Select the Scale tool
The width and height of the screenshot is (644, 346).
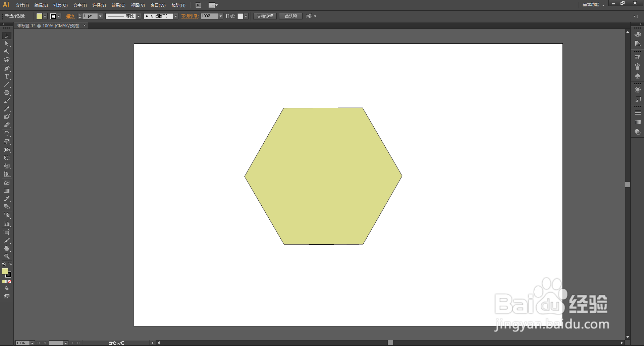tap(7, 142)
